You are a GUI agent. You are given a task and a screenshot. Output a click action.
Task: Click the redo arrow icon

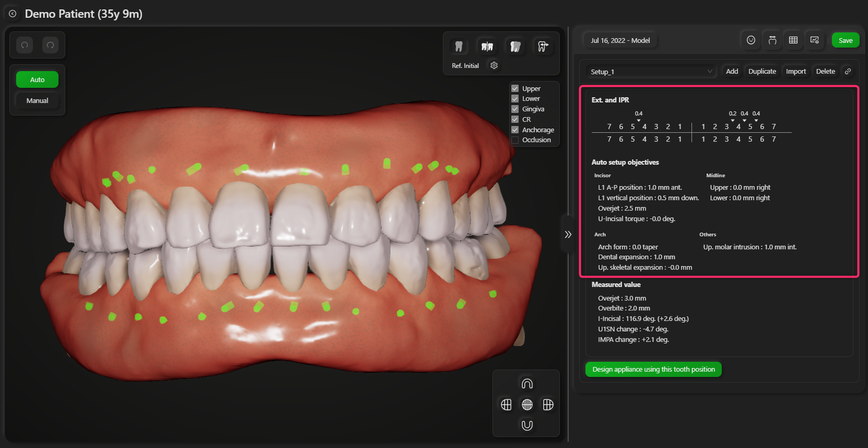point(50,45)
